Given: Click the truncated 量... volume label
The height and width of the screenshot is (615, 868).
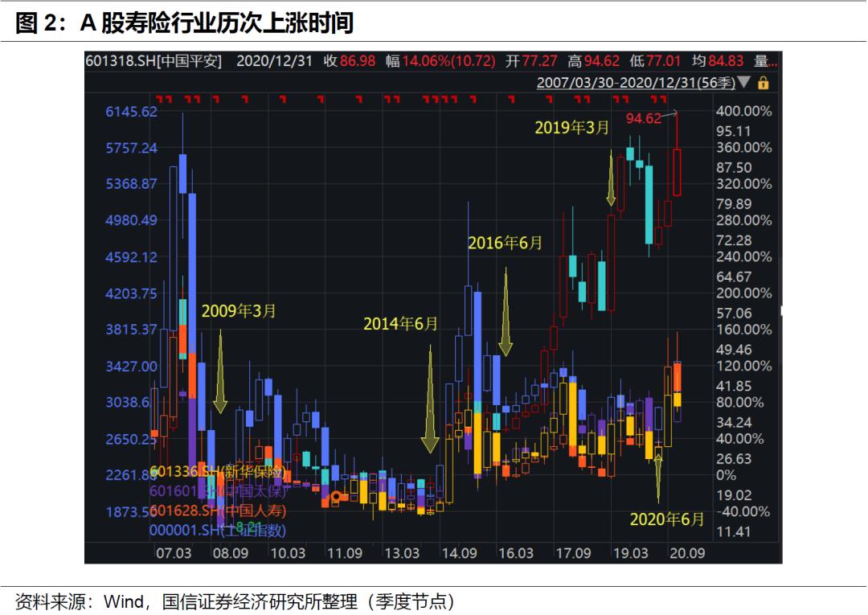Looking at the screenshot, I should 766,61.
